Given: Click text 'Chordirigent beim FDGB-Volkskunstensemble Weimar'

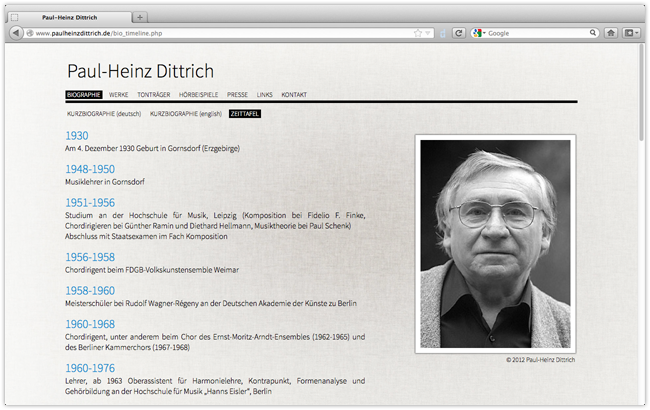Looking at the screenshot, I should click(152, 270).
